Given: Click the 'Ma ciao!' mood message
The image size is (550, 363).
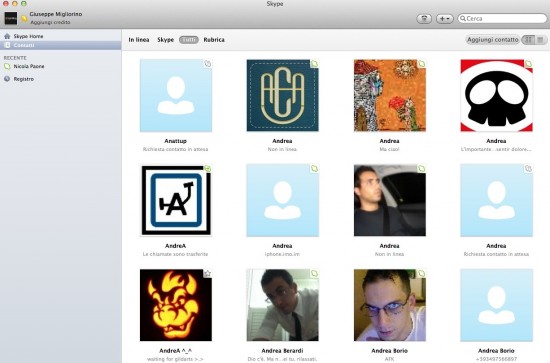Looking at the screenshot, I should 389,149.
